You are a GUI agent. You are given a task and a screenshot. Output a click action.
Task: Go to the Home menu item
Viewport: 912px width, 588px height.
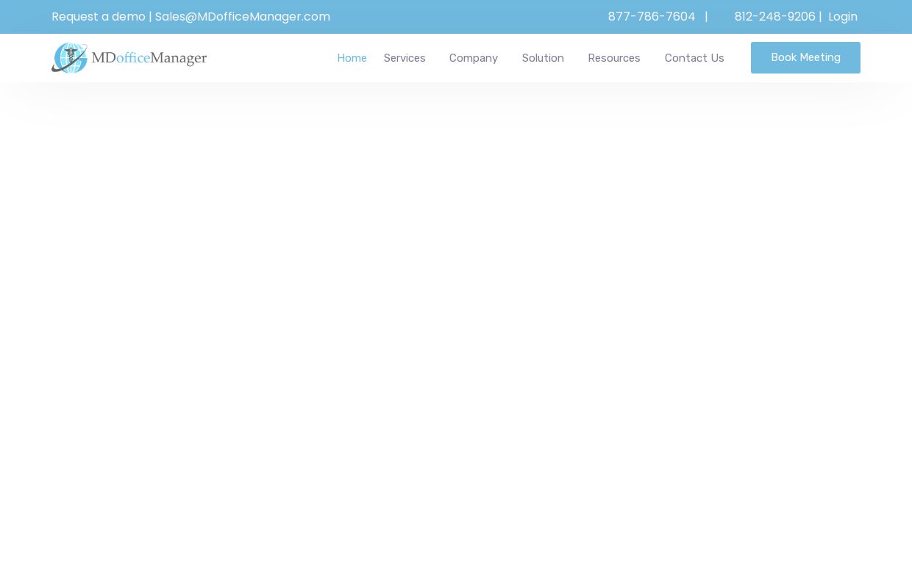[352, 58]
